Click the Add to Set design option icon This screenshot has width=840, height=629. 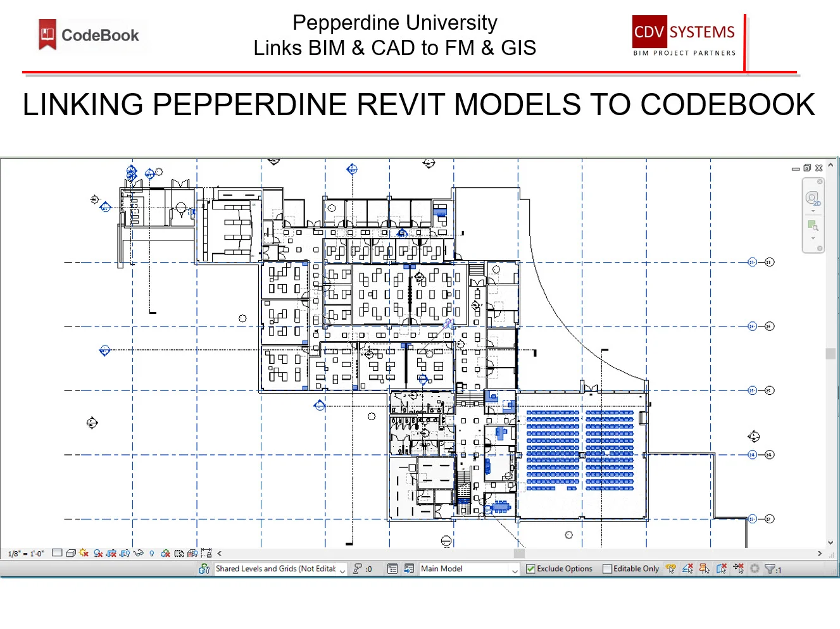point(409,569)
